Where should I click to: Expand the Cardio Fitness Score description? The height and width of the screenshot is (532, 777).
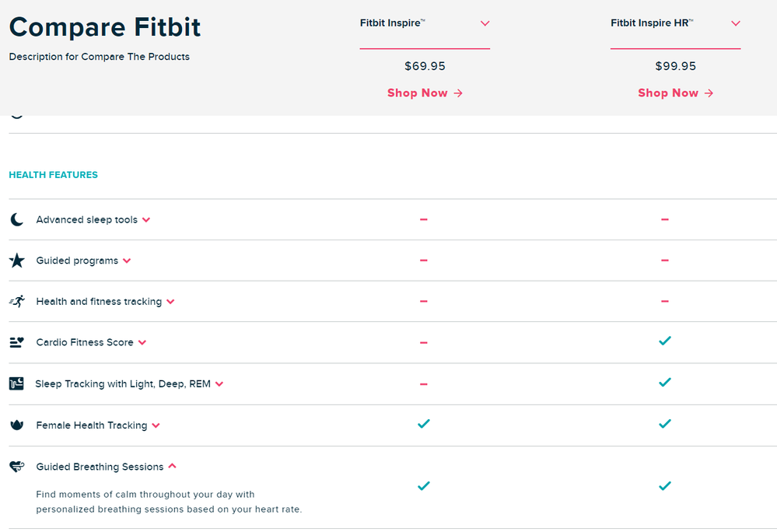(142, 342)
